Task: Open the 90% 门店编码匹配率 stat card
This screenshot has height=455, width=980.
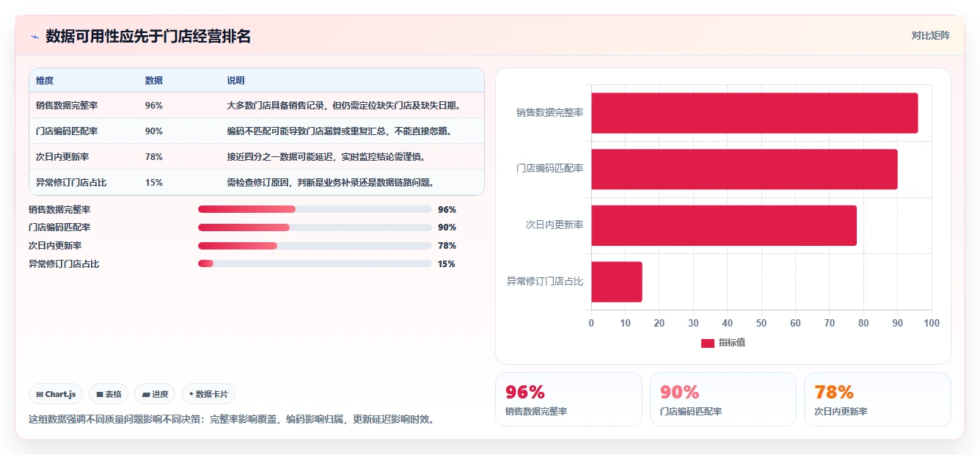Action: coord(723,399)
